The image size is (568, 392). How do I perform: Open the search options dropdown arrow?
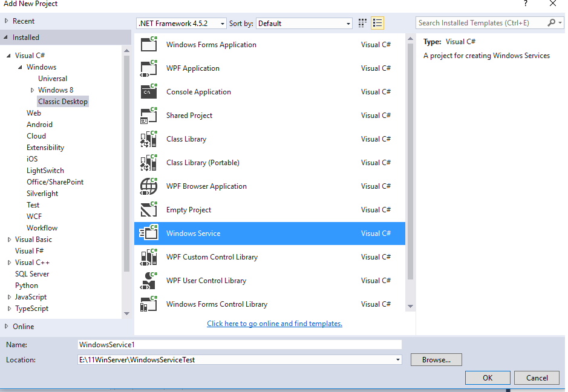560,23
